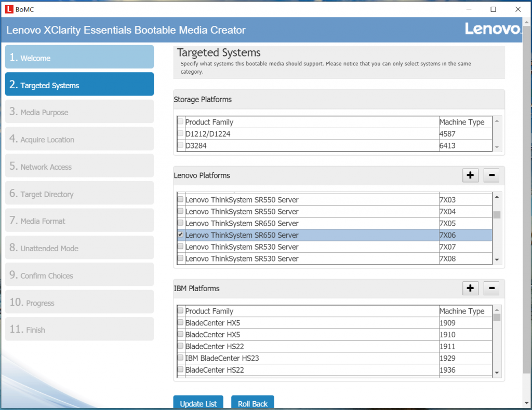This screenshot has height=410, width=532.
Task: Click the Lenovo logo in header
Action: tap(493, 29)
